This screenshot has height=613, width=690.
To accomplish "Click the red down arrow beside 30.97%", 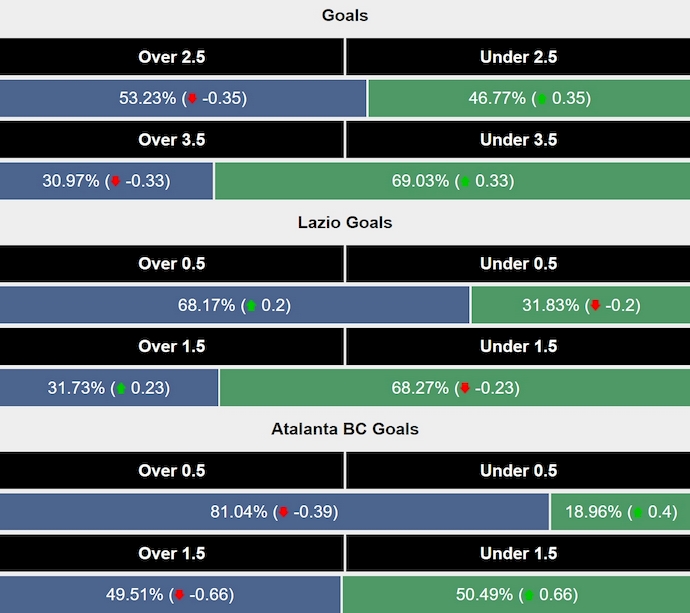I will tap(115, 181).
